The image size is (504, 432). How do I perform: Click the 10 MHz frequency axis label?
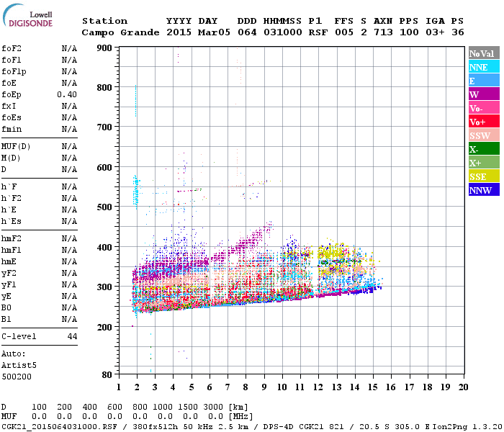[x=282, y=387]
